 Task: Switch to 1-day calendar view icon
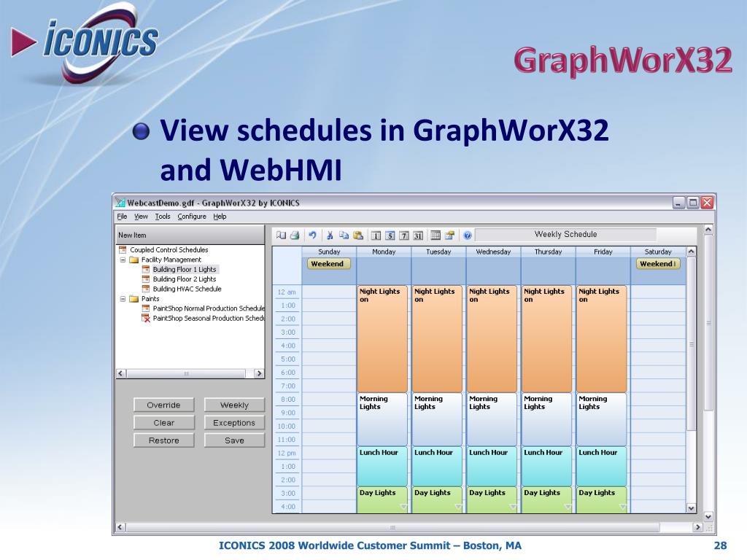coord(376,236)
